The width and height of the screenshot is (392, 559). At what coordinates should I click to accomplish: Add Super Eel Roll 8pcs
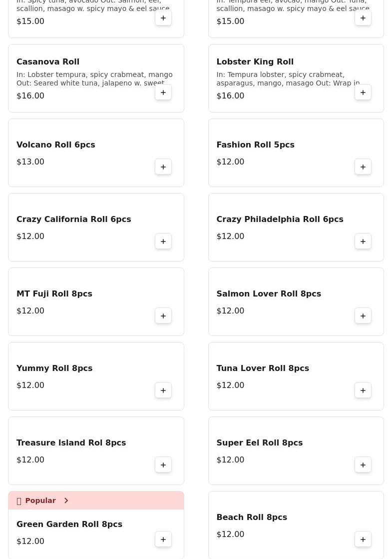[363, 465]
